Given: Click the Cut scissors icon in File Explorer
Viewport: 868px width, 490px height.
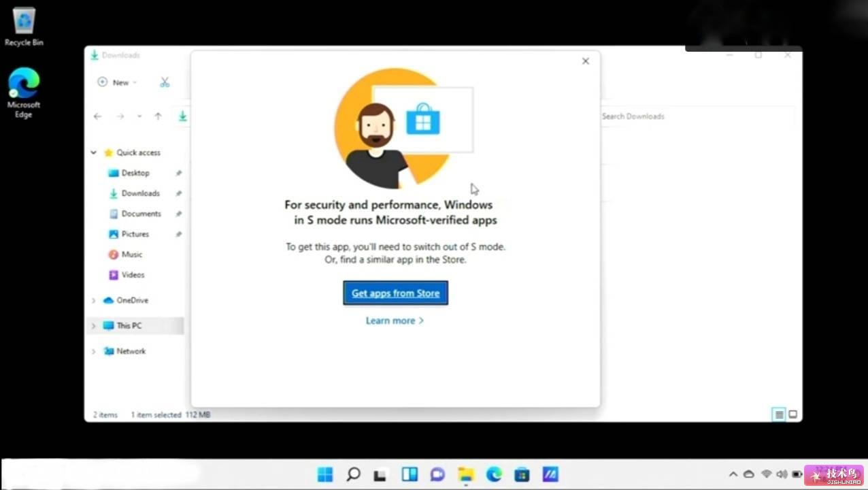Looking at the screenshot, I should coord(165,82).
